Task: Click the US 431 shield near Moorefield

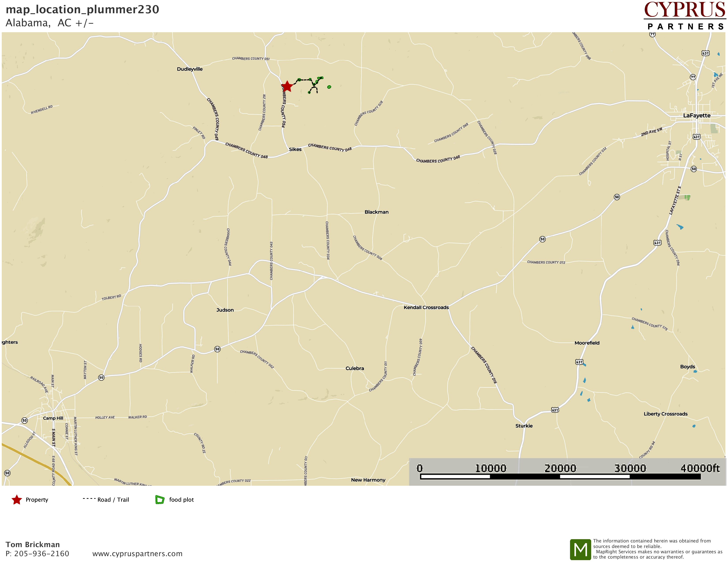Action: (579, 362)
